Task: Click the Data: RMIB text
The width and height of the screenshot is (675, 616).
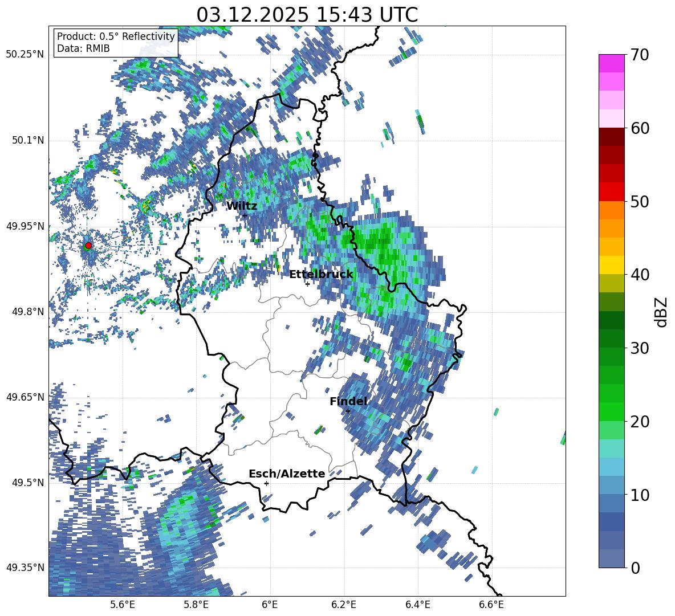Action: click(x=83, y=48)
